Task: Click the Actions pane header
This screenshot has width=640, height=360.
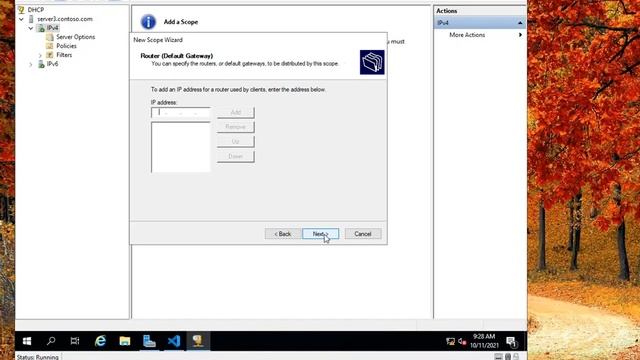Action: 480,11
